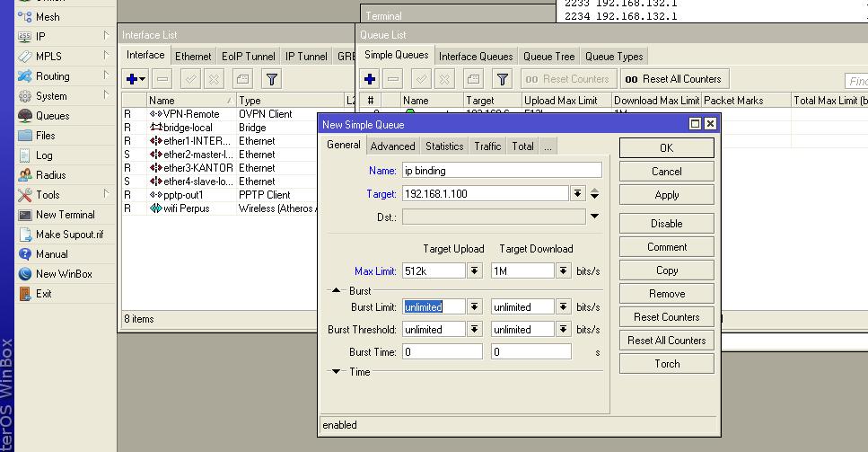Open the Log icon in sidebar

[25, 155]
